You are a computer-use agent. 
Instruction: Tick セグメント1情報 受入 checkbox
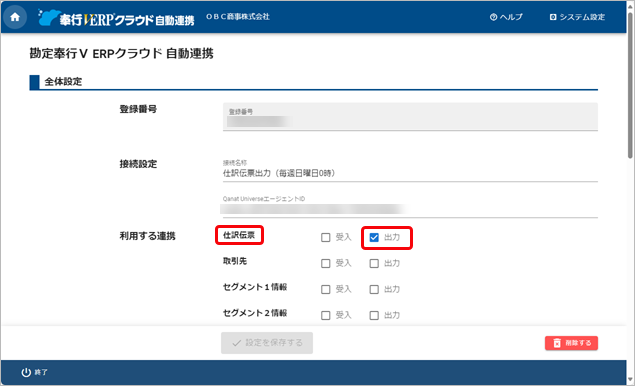point(326,289)
